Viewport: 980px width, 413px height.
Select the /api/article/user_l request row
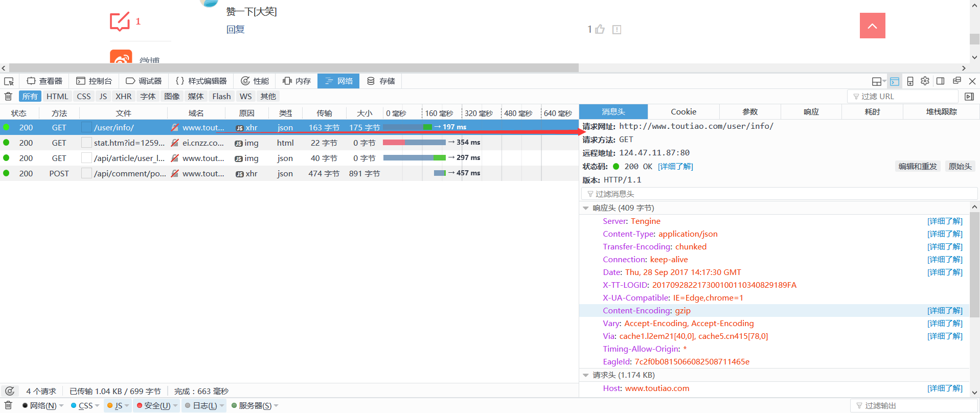(x=289, y=158)
